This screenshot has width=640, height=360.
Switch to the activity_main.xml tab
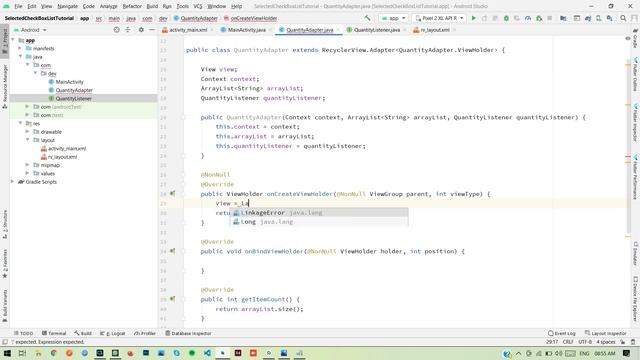[x=188, y=30]
